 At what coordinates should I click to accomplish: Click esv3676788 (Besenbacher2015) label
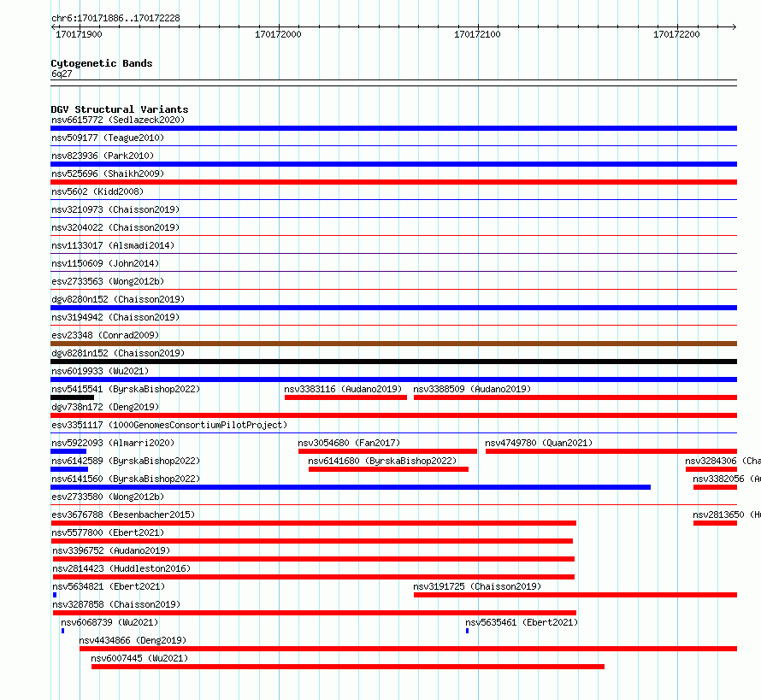click(x=123, y=515)
